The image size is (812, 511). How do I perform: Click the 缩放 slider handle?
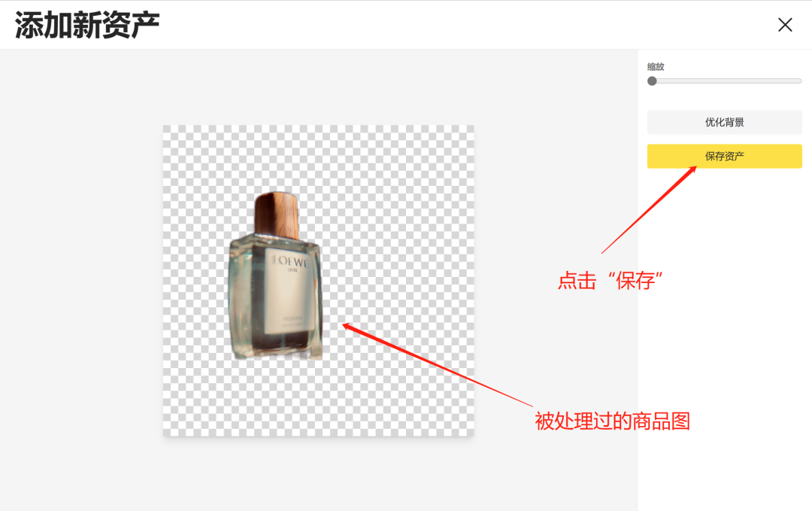(652, 81)
